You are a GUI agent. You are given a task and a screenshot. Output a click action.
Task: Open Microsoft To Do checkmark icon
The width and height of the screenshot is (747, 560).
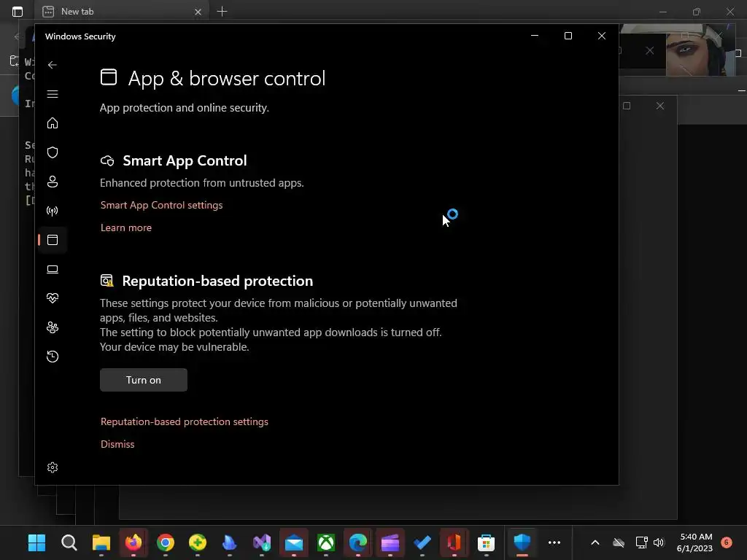pos(422,542)
